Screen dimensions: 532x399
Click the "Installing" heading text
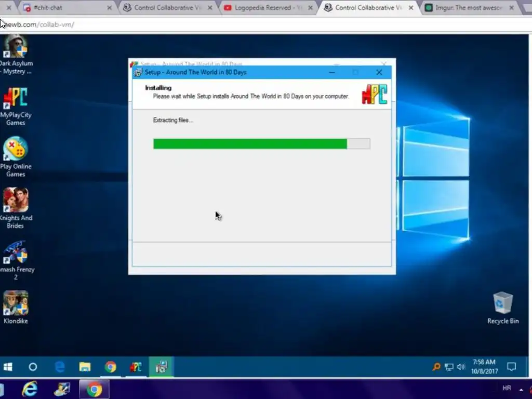click(x=158, y=88)
